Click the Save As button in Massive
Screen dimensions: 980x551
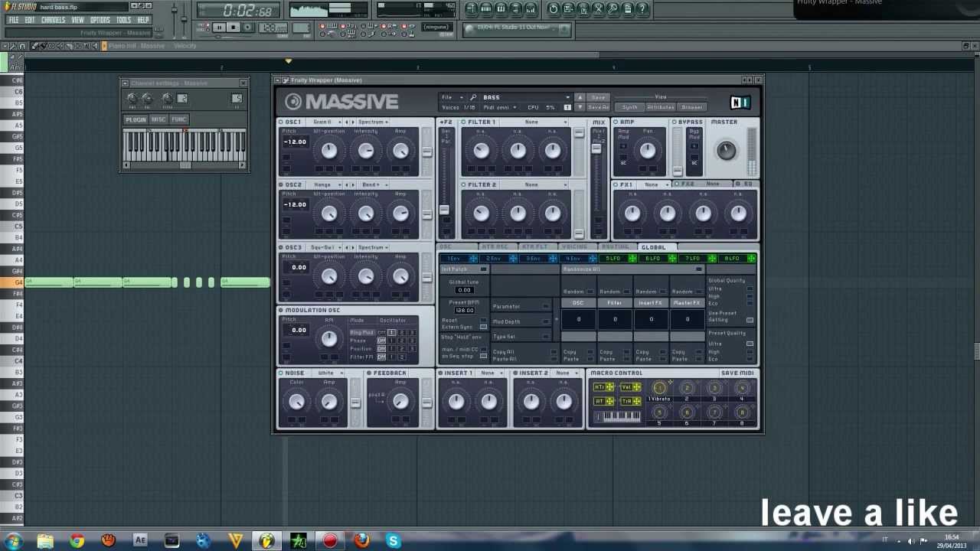(x=598, y=107)
